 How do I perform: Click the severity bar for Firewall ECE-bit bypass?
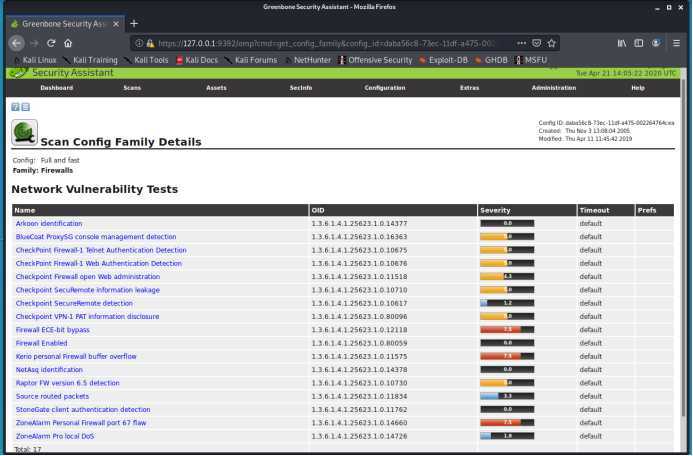[507, 330]
